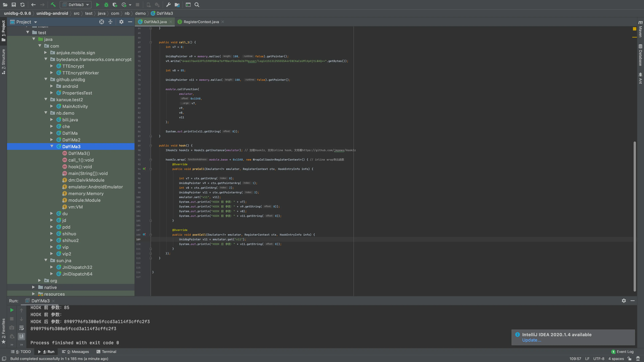This screenshot has height=362, width=644.
Task: Select the DaYiMa3 run tab
Action: click(40, 300)
